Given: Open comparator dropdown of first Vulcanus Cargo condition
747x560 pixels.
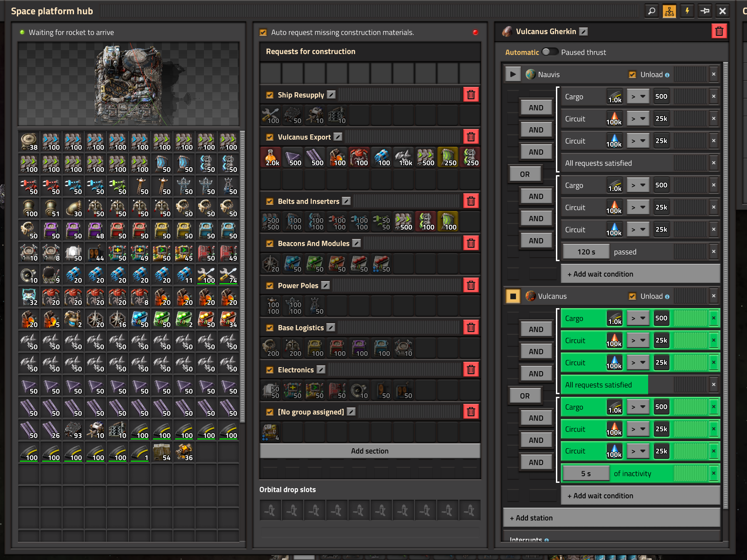Looking at the screenshot, I should pyautogui.click(x=638, y=318).
